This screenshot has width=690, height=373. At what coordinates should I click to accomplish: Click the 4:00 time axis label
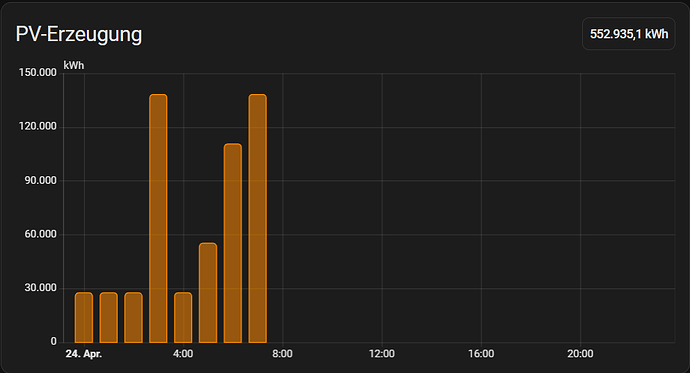(x=183, y=354)
